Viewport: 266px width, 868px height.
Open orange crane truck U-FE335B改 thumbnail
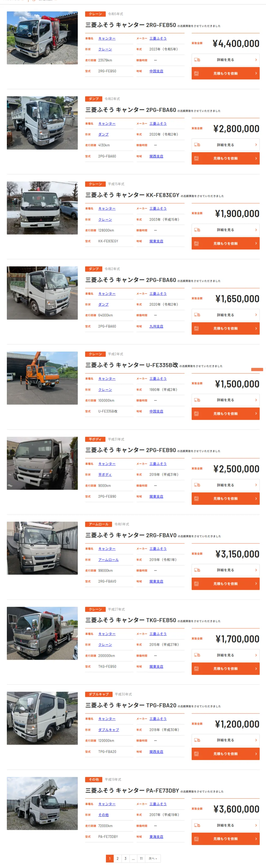[x=42, y=378]
